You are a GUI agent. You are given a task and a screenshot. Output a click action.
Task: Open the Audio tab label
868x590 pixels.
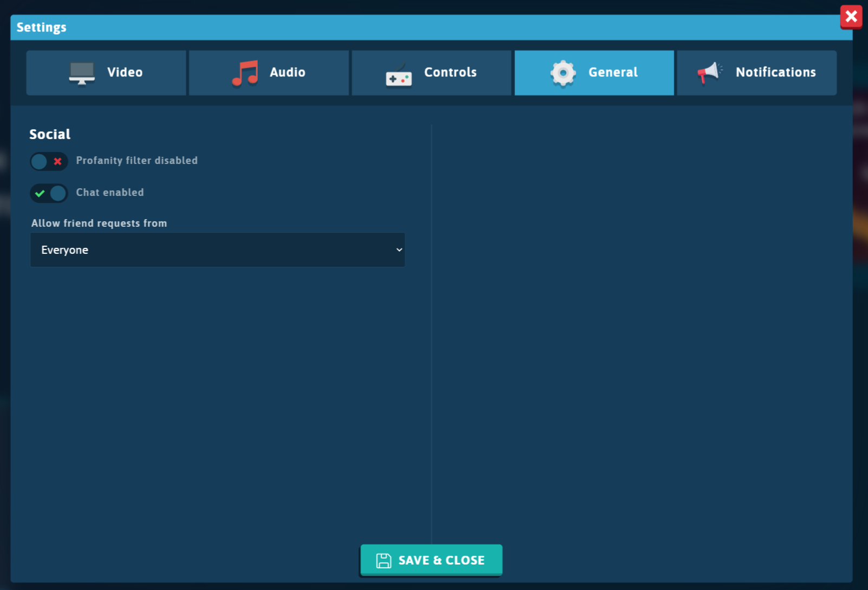point(288,72)
